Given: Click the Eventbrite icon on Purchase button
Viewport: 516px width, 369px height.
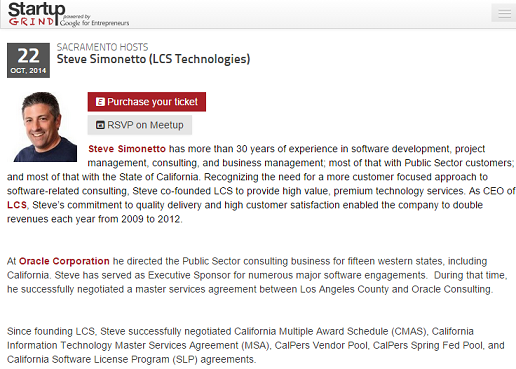Looking at the screenshot, I should tap(100, 102).
